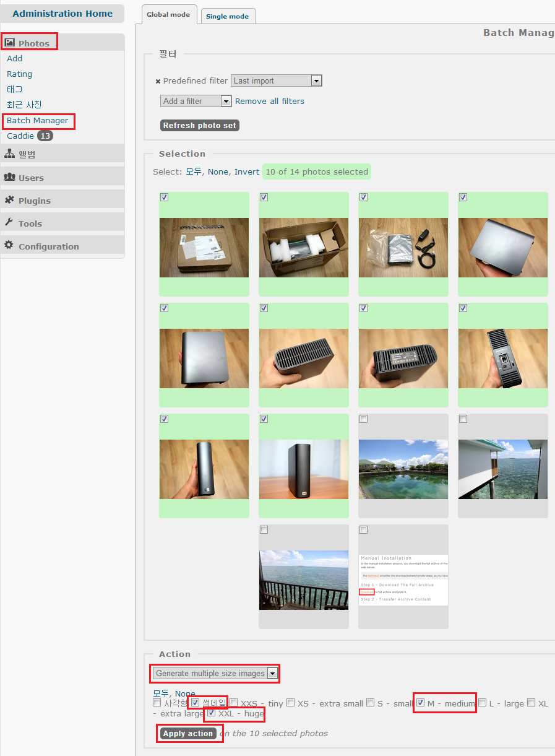
Task: Switch to the Single mode tab
Action: (x=227, y=16)
